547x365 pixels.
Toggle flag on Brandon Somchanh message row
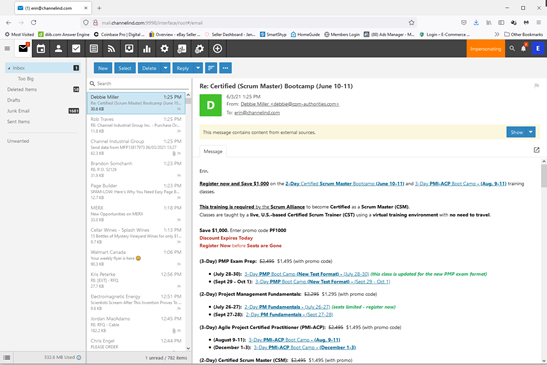pyautogui.click(x=179, y=176)
